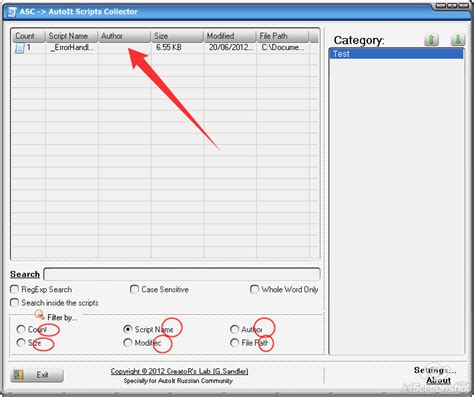Select the Modified filter radio button
The image size is (474, 397).
(x=127, y=343)
